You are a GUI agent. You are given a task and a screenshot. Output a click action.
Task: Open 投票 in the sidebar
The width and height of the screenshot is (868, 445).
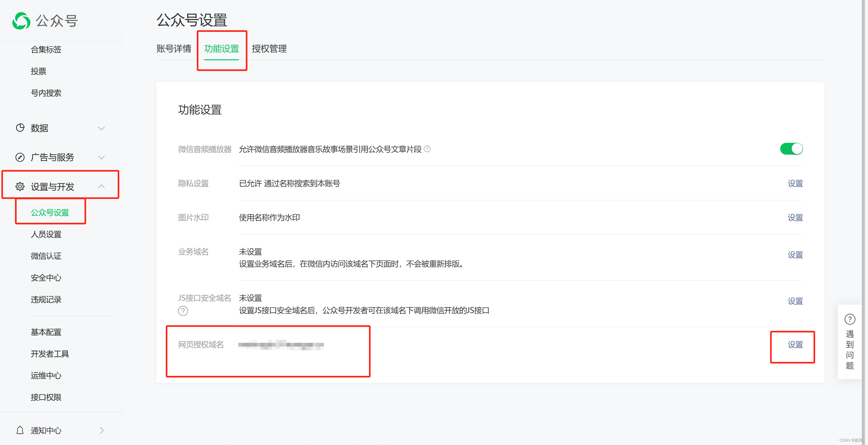tap(38, 71)
